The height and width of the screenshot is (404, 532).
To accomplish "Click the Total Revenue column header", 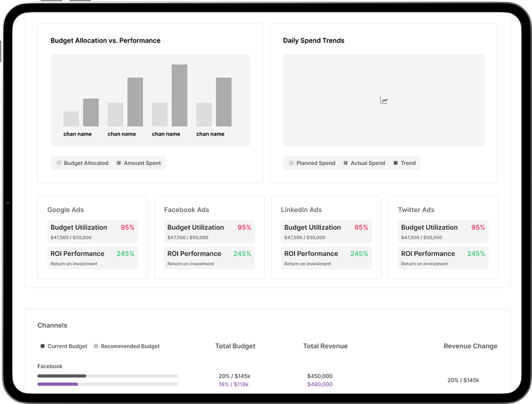I will click(325, 346).
